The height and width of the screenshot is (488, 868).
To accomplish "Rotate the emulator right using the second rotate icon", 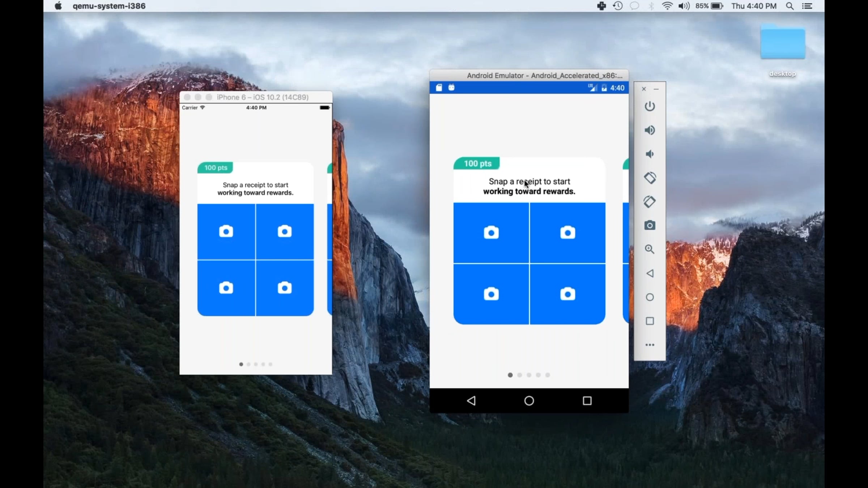I will 650,202.
